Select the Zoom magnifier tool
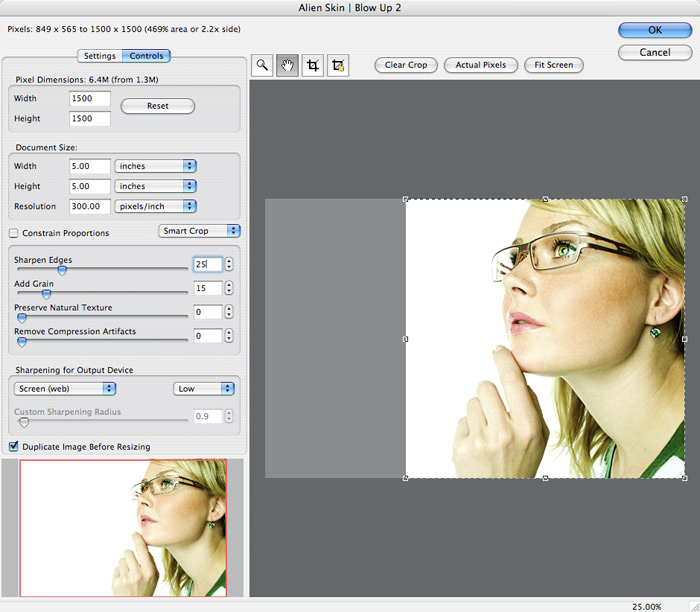This screenshot has width=700, height=612. coord(262,65)
